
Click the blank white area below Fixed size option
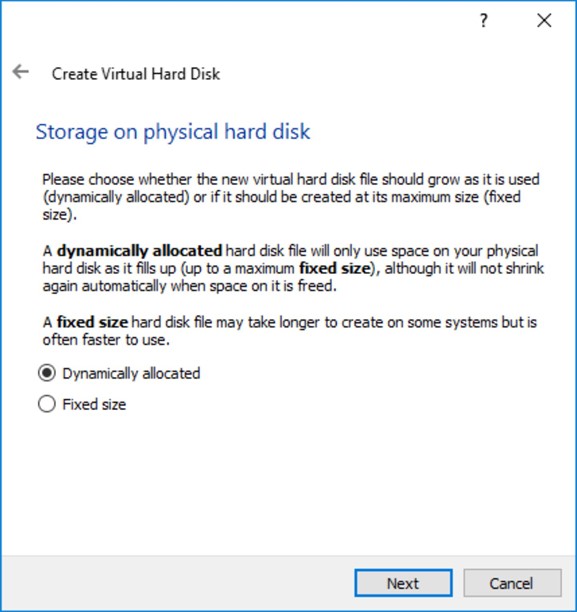[288, 484]
